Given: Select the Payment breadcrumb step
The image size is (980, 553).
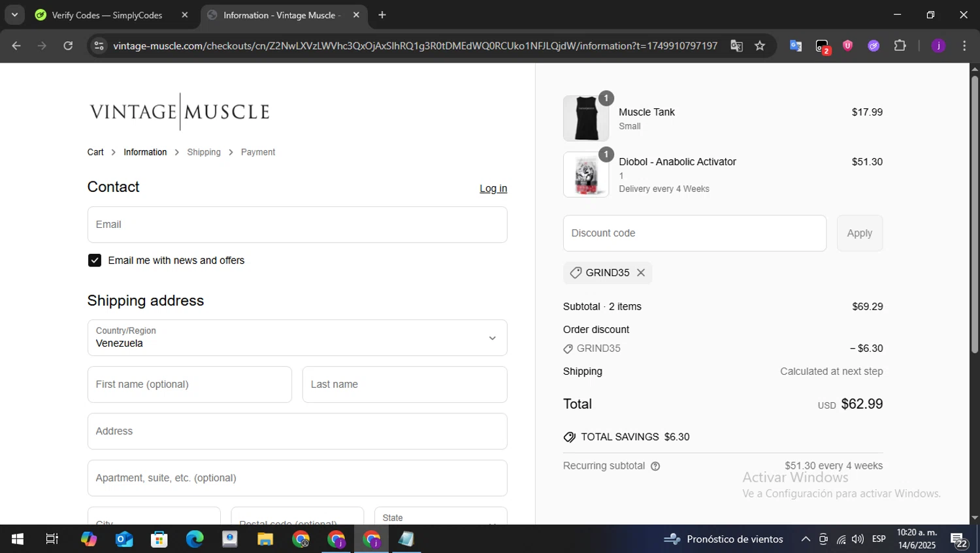Looking at the screenshot, I should pyautogui.click(x=258, y=152).
